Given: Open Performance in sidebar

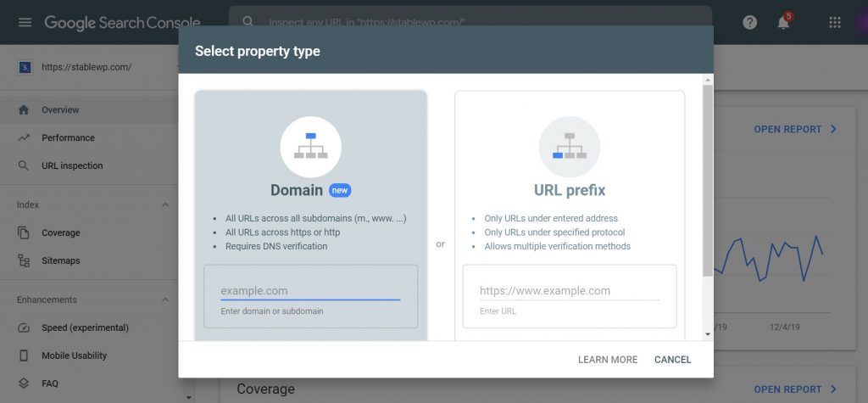Looking at the screenshot, I should point(68,137).
